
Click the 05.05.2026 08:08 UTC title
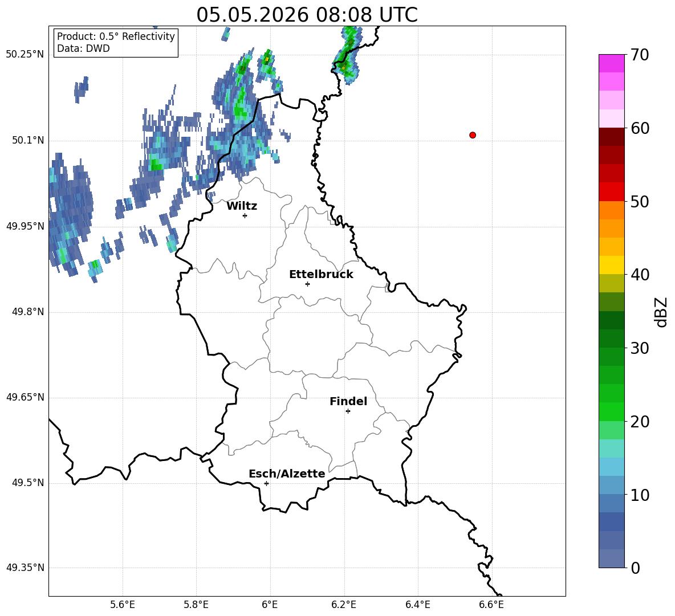click(x=307, y=15)
